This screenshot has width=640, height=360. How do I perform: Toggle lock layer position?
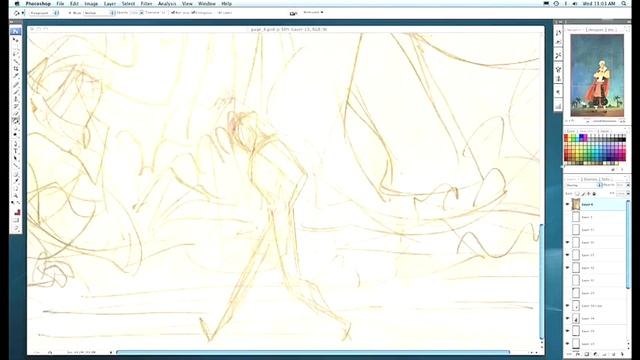tap(589, 193)
